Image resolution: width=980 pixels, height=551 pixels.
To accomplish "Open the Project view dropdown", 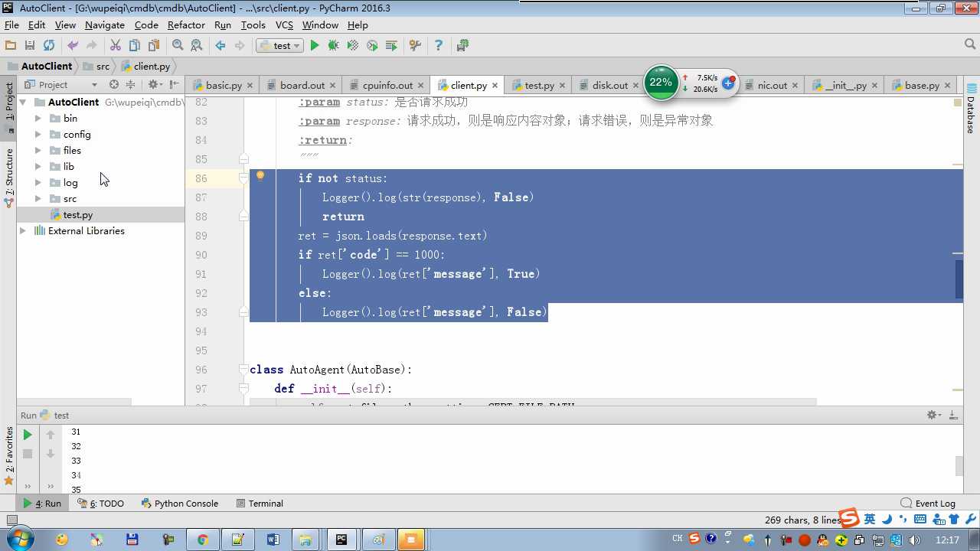I will pyautogui.click(x=61, y=84).
